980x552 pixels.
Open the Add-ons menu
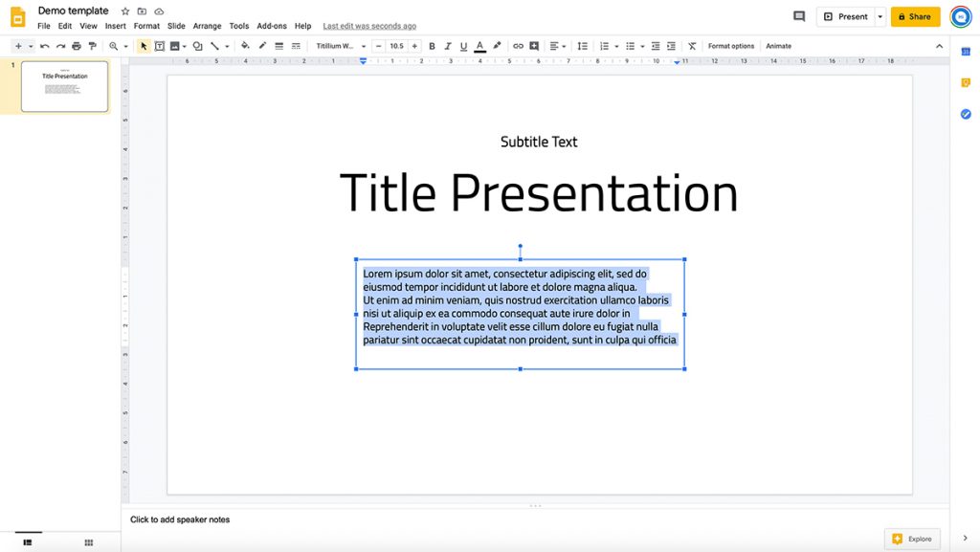coord(272,26)
